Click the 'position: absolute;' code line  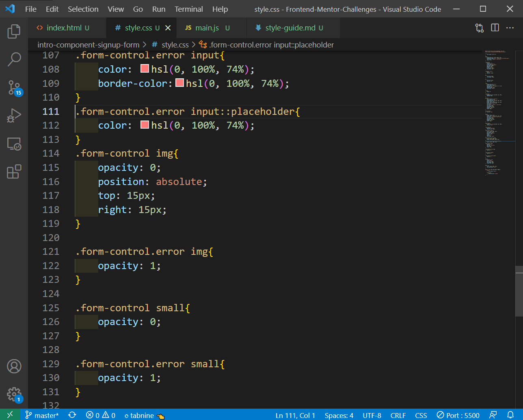pos(152,181)
